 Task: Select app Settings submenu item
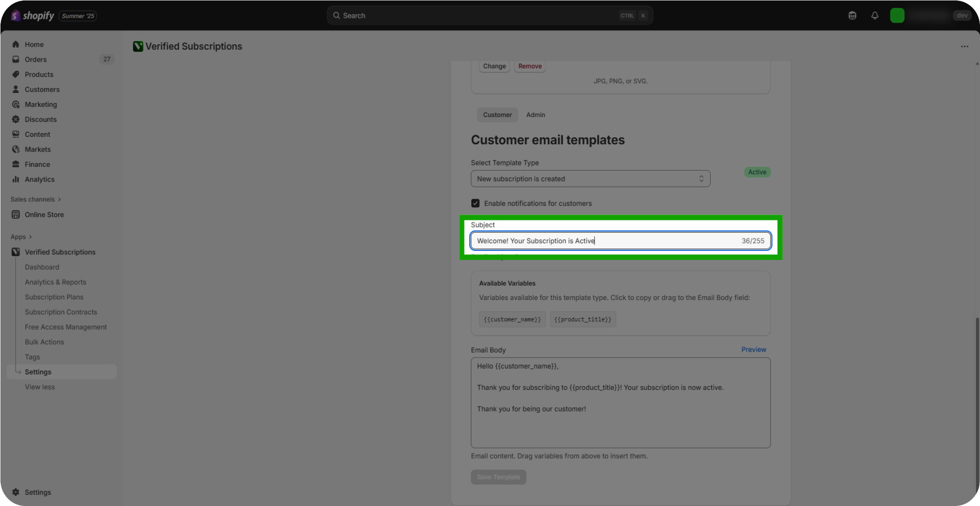tap(62, 372)
